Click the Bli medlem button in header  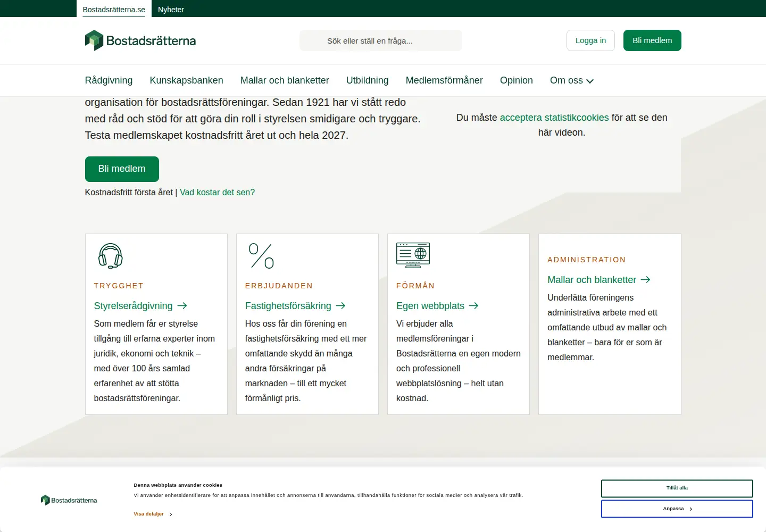click(652, 40)
